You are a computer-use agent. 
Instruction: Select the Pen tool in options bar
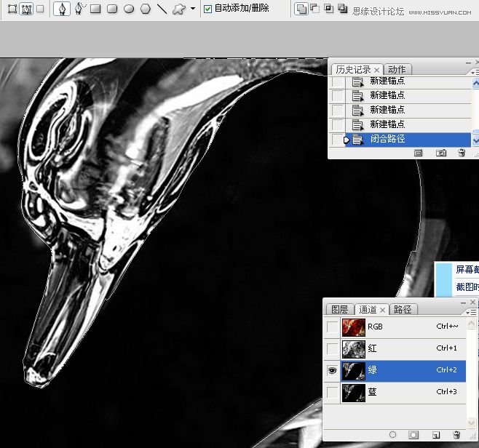point(62,9)
